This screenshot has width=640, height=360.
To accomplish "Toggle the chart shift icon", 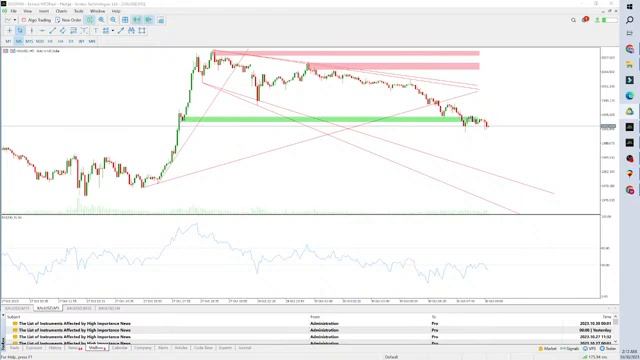I will pos(149,20).
